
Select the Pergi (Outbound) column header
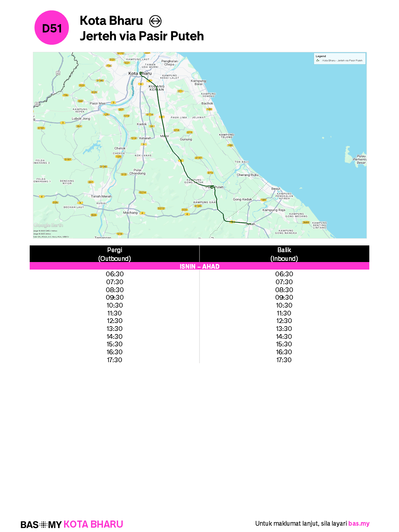point(114,254)
